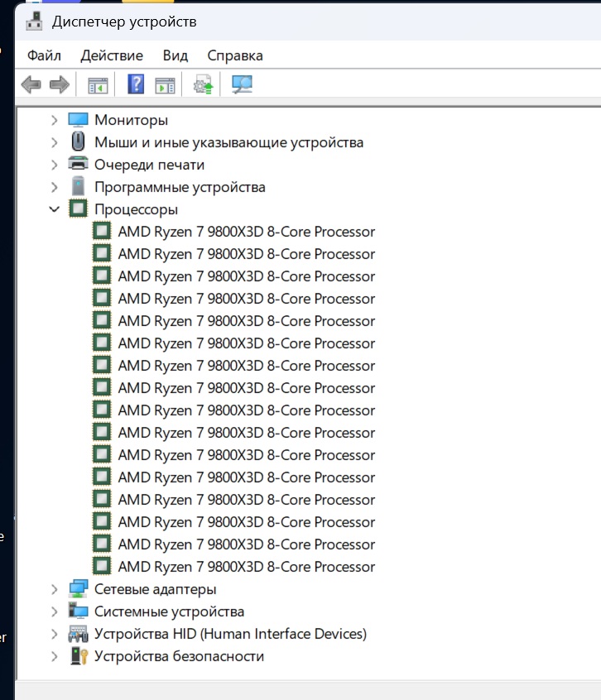Screen dimensions: 601x700
Task: Click the folder-monitor icon beside Системные устройства
Action: (78, 611)
